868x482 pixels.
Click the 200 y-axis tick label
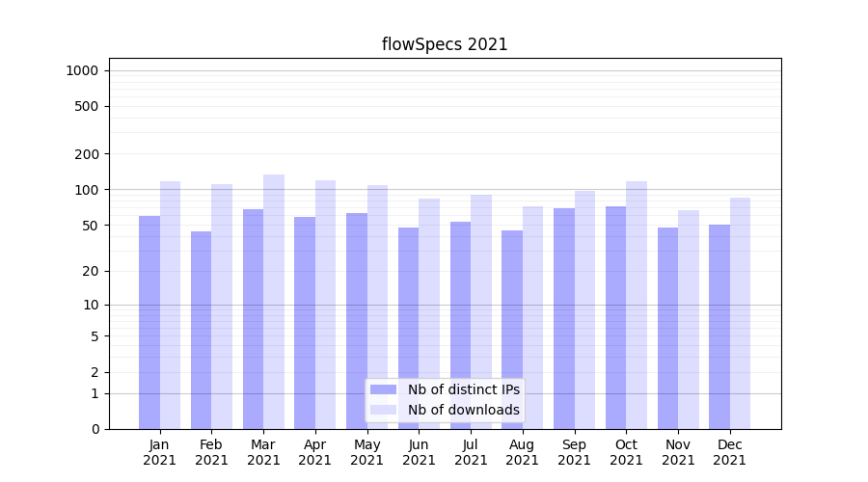click(86, 154)
